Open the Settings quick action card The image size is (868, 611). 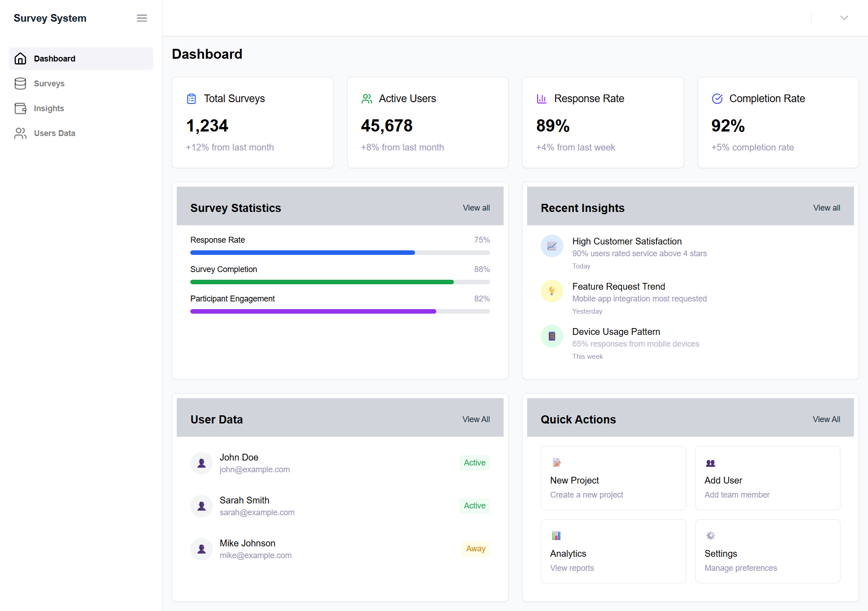coord(767,551)
